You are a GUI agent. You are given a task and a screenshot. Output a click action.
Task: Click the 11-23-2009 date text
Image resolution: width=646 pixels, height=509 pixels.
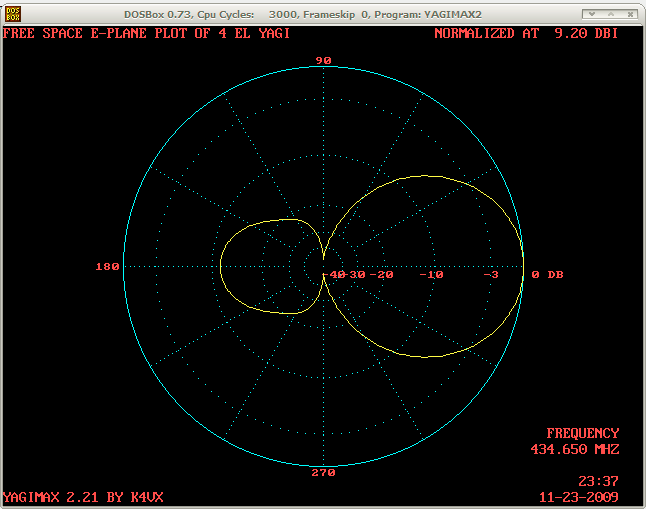(x=578, y=496)
